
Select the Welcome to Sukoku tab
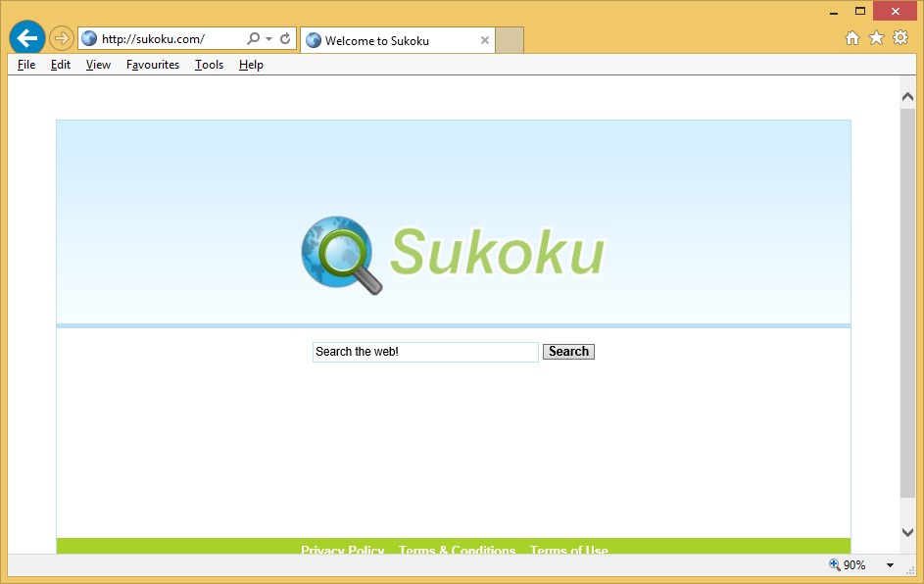pyautogui.click(x=398, y=40)
